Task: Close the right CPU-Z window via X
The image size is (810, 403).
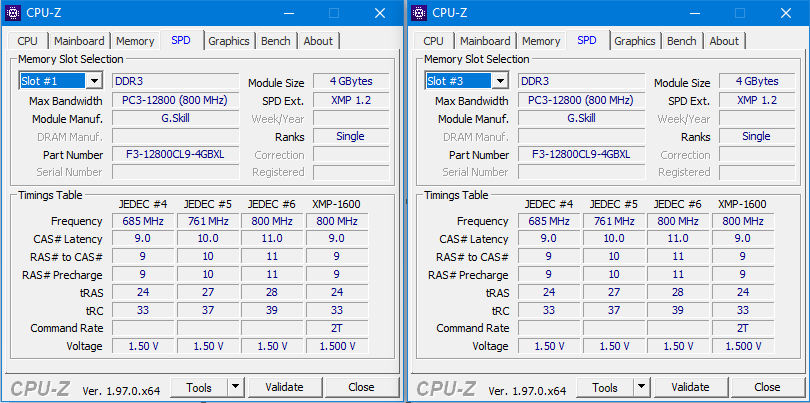Action: 786,13
